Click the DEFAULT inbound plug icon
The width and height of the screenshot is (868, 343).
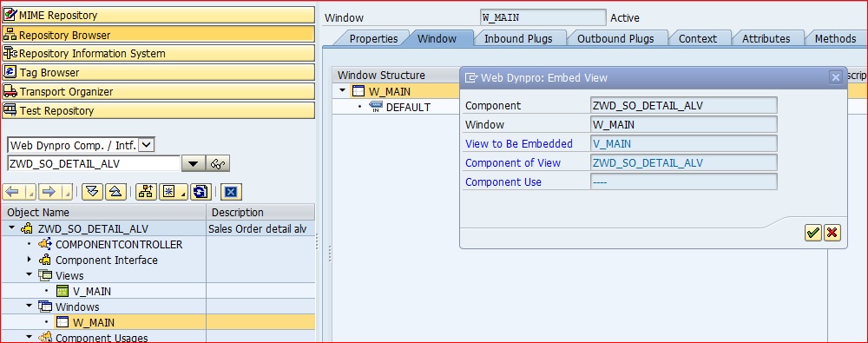(x=375, y=107)
